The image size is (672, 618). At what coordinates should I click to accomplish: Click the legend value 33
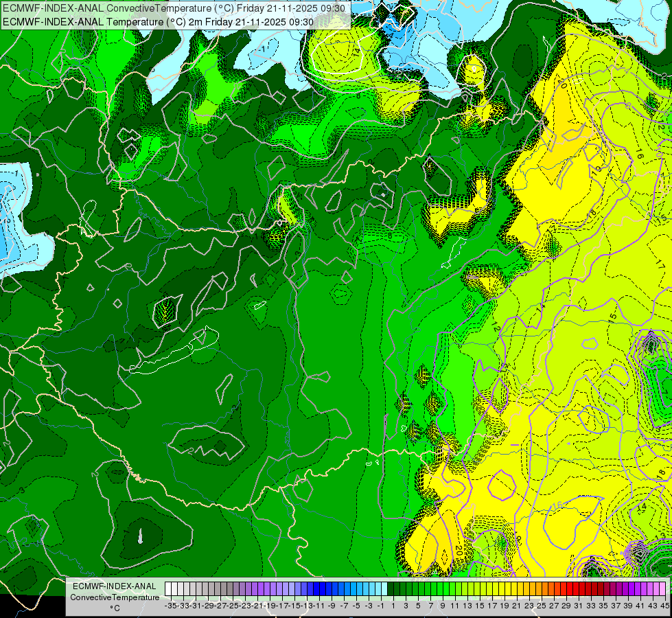click(591, 606)
